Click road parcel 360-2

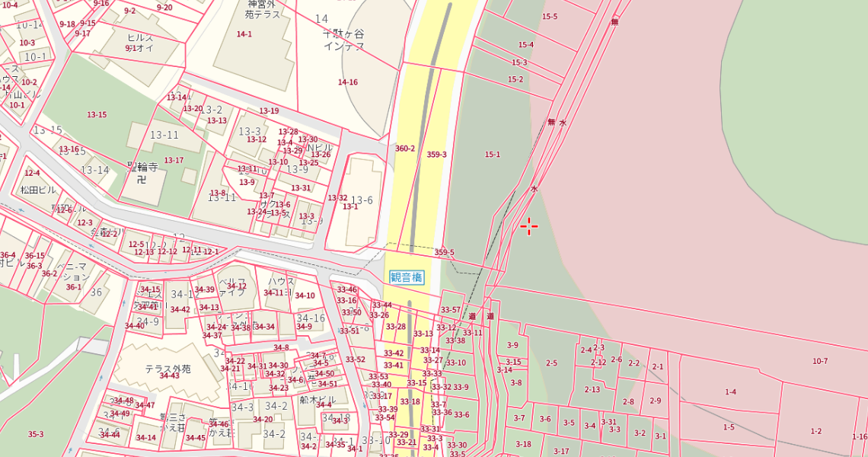tap(405, 149)
